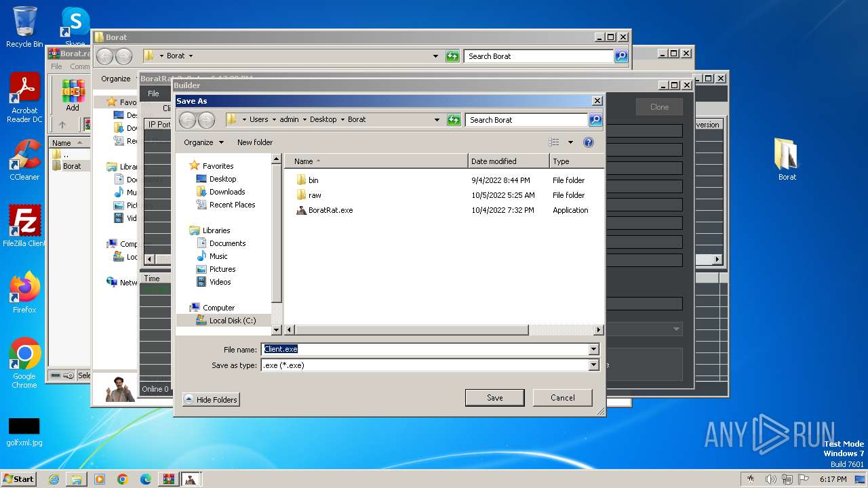Viewport: 868px width, 488px height.
Task: Click the volume icon in the system tray
Action: 770,479
